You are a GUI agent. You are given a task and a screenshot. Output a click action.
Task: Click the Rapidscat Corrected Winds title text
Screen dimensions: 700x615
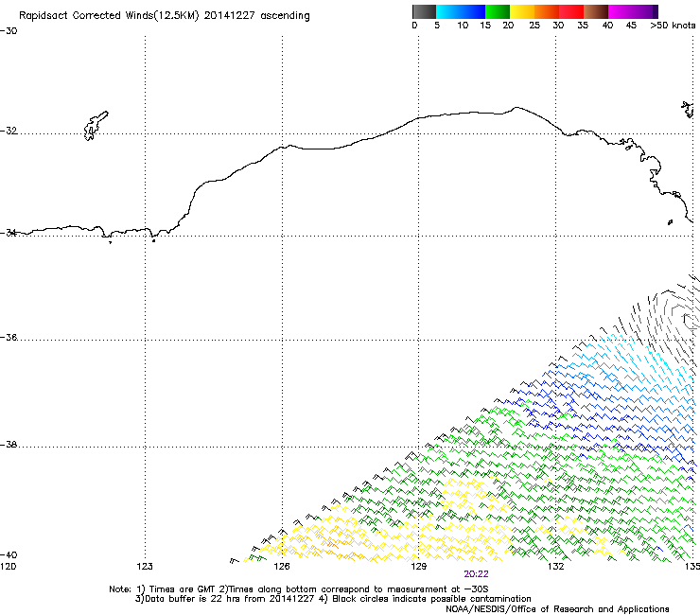tap(165, 16)
